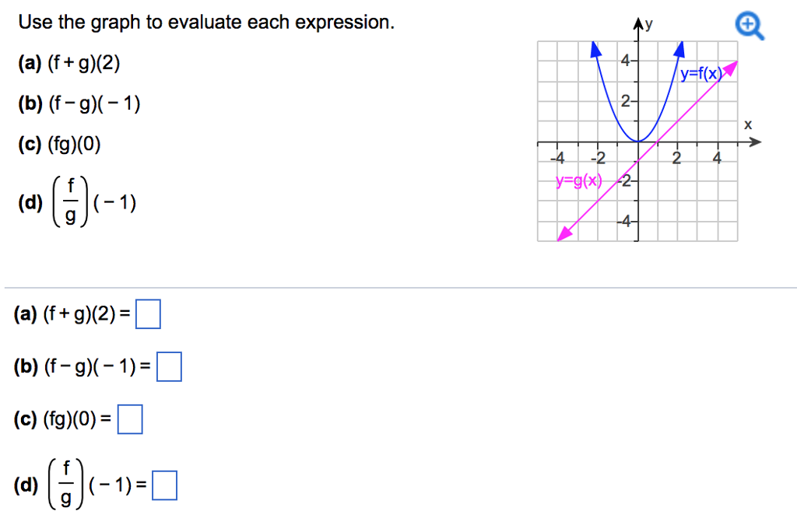Click the answer box for (f/g)(−1)
797x532 pixels.
pyautogui.click(x=165, y=486)
